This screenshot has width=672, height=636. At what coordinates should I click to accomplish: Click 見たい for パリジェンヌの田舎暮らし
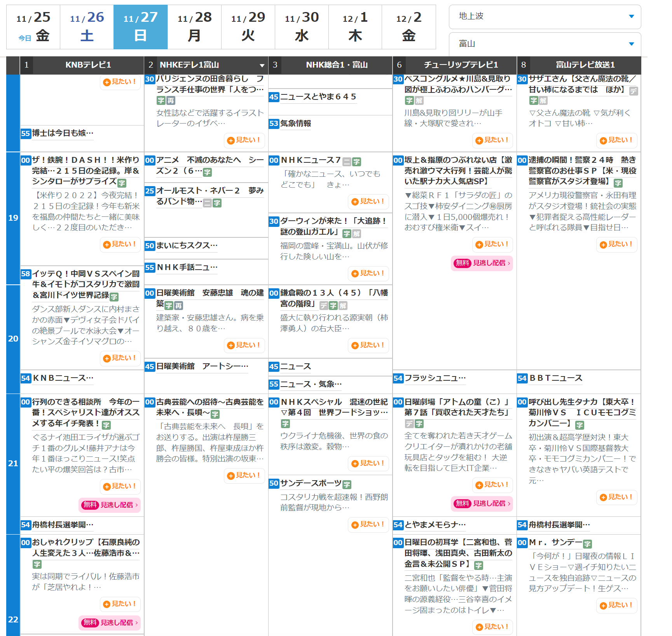pyautogui.click(x=244, y=140)
